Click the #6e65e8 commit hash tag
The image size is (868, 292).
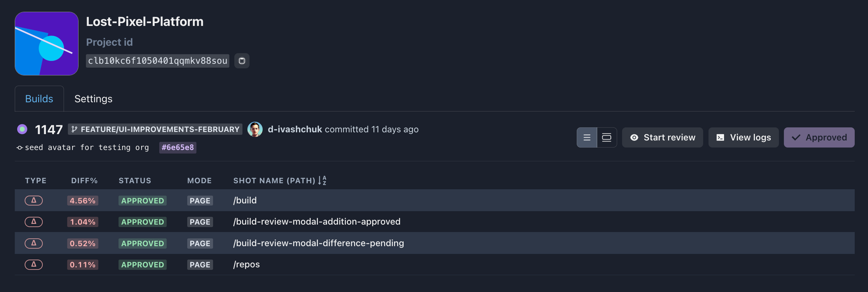click(x=178, y=148)
